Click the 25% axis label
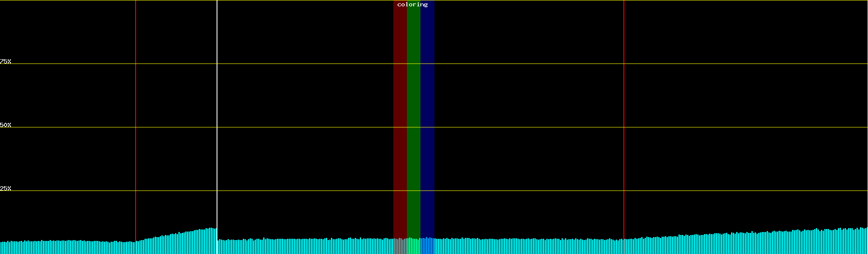Viewport: 868px width, 254px height. (x=6, y=188)
